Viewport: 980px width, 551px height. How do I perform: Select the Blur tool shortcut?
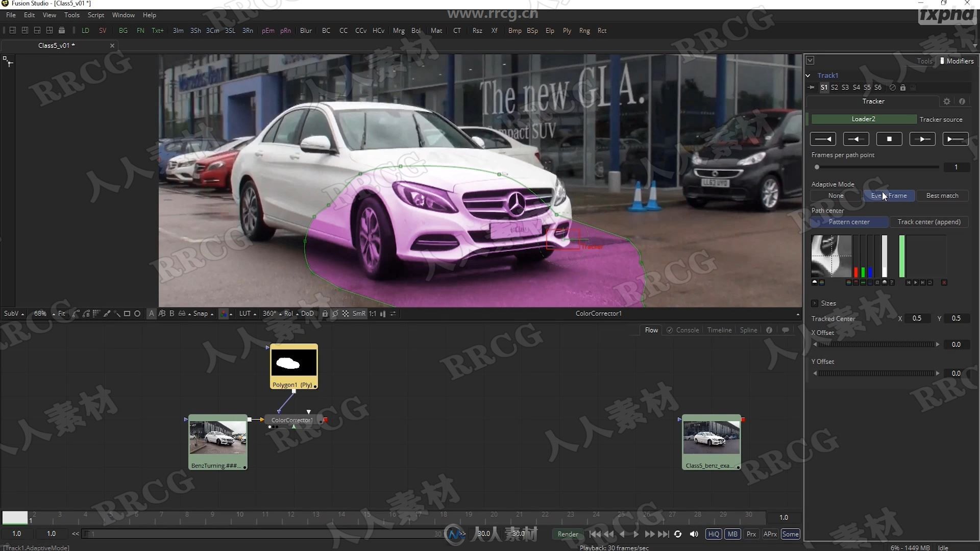(x=306, y=31)
